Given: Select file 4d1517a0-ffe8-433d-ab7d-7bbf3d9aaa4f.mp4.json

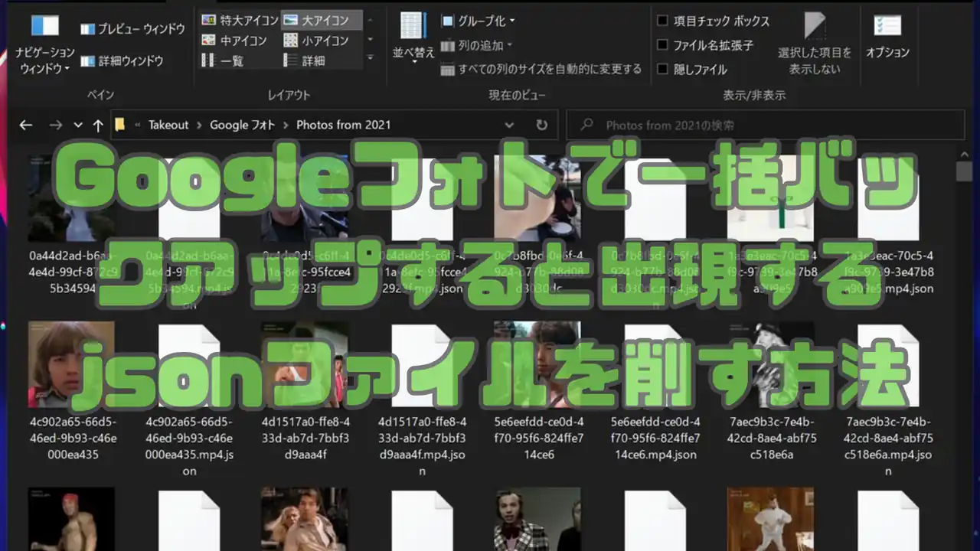Looking at the screenshot, I should pos(423,399).
